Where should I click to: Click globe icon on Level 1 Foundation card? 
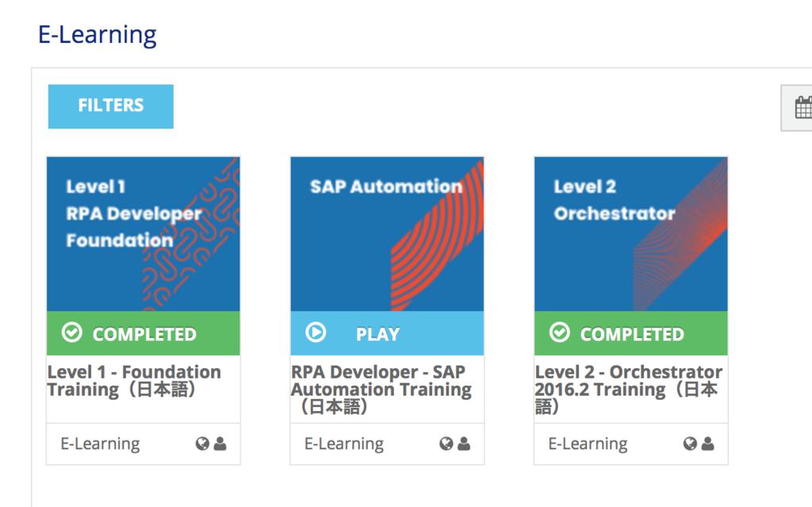[x=202, y=444]
